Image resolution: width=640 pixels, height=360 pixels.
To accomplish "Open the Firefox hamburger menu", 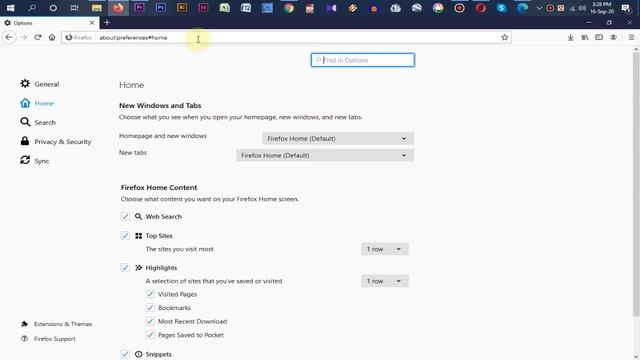I will [631, 37].
